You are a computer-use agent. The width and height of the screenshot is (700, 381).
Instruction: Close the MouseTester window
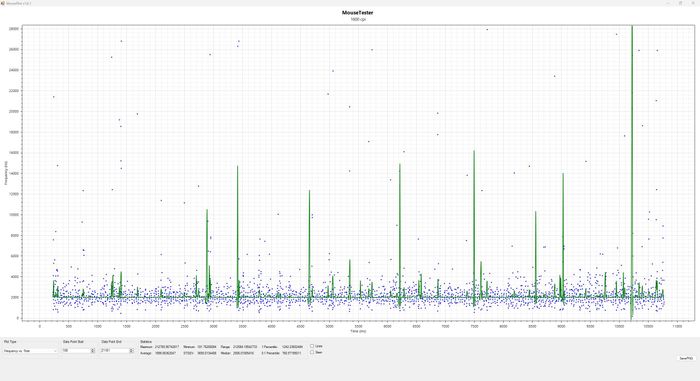[692, 3]
